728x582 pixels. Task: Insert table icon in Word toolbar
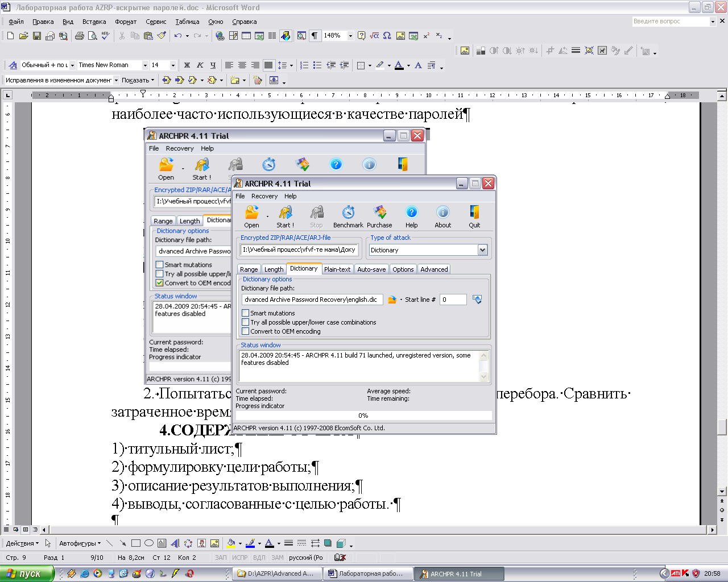246,36
